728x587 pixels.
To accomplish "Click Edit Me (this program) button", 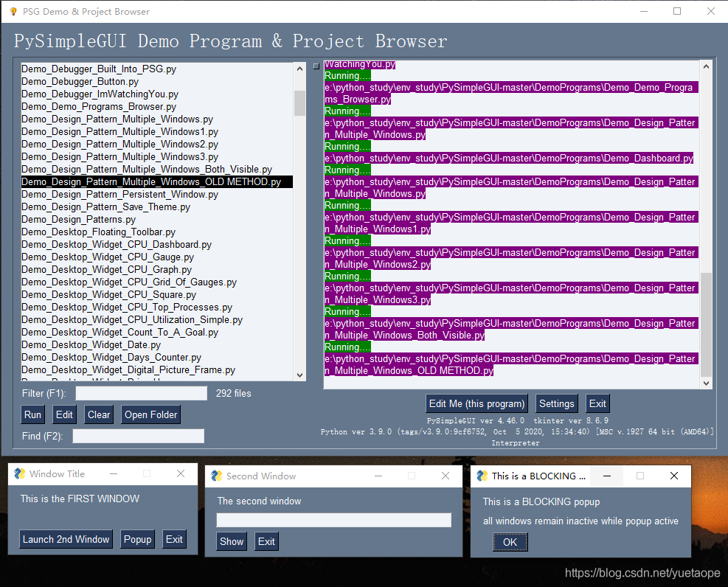I will click(x=476, y=403).
